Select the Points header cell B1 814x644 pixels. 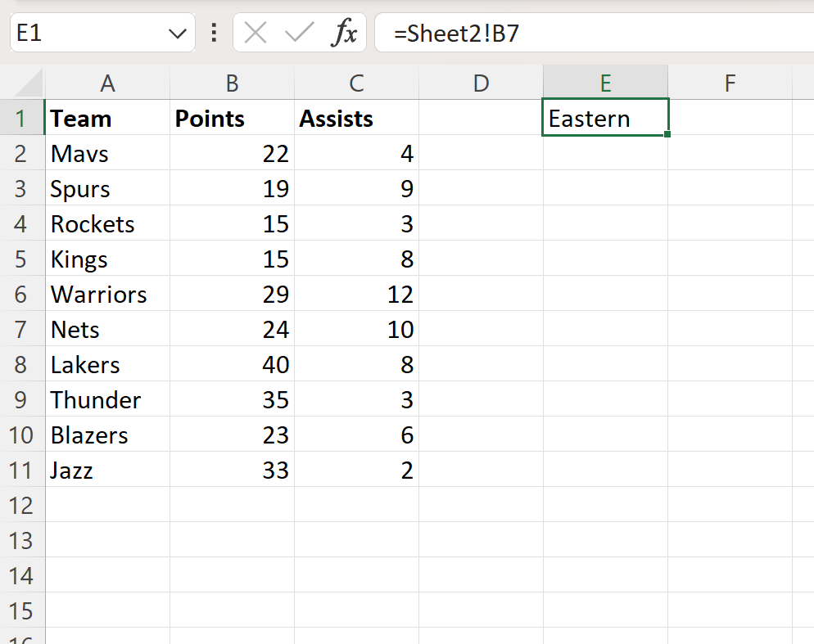[232, 118]
